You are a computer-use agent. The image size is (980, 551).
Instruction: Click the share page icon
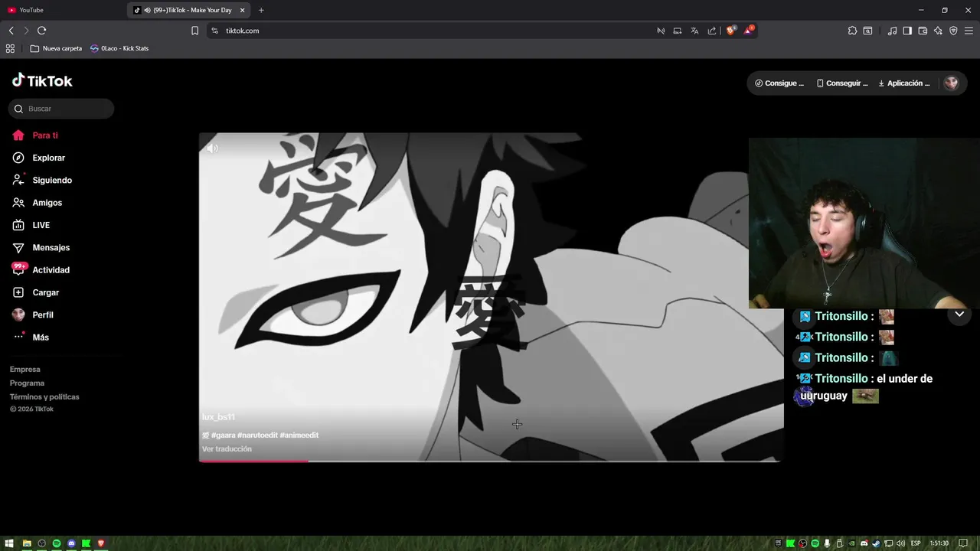pyautogui.click(x=712, y=31)
